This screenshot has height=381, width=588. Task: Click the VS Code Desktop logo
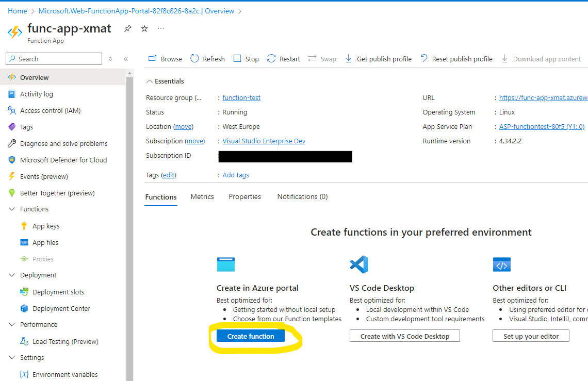(359, 264)
